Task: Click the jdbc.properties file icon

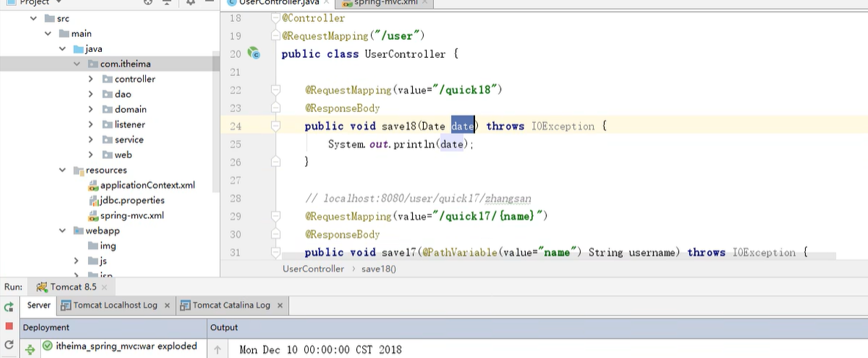Action: [x=94, y=200]
